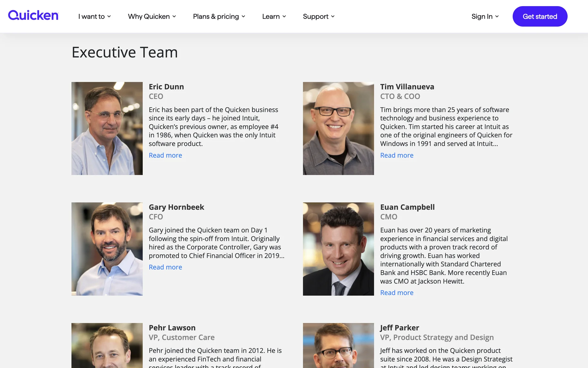Click the Executive Team heading

tap(125, 52)
